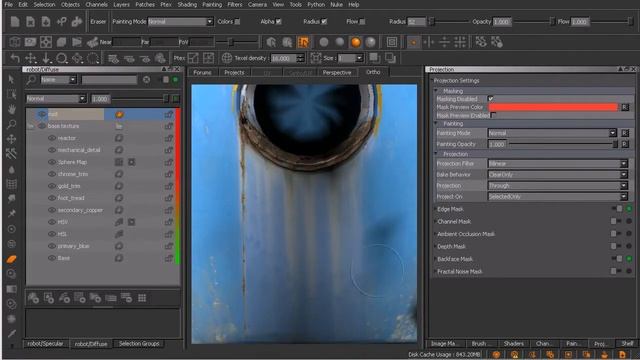The width and height of the screenshot is (640, 360).
Task: Click the four-way move arrows toolbar icon
Action: tap(31, 58)
